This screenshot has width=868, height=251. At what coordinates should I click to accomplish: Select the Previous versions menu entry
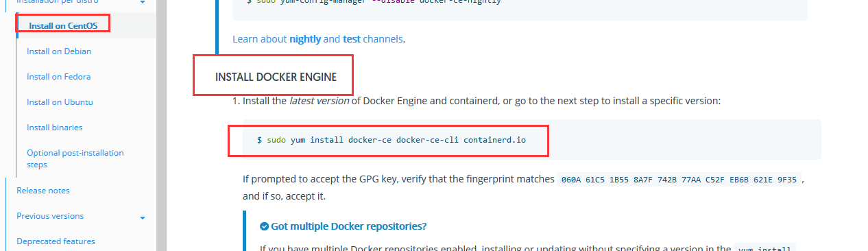[x=50, y=216]
